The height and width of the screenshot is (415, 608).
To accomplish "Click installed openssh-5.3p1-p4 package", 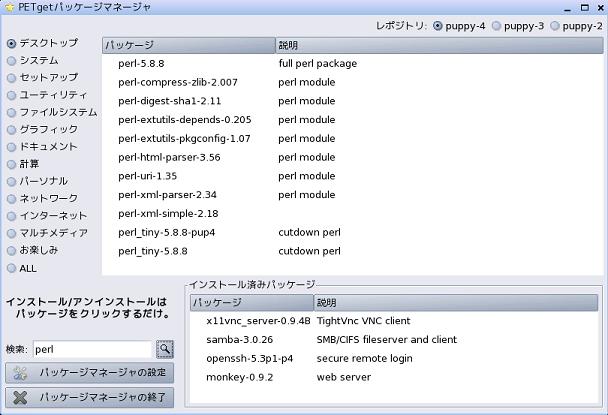I will pos(250,358).
